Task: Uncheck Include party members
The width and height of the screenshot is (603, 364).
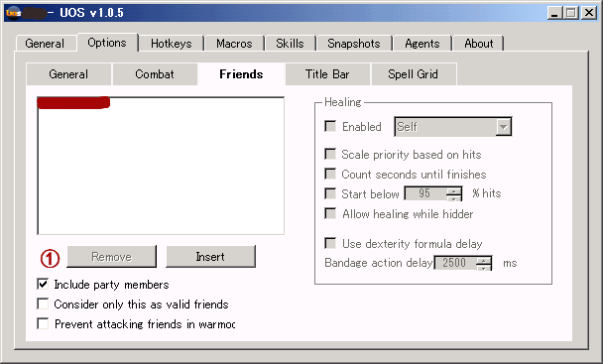Action: click(x=43, y=284)
